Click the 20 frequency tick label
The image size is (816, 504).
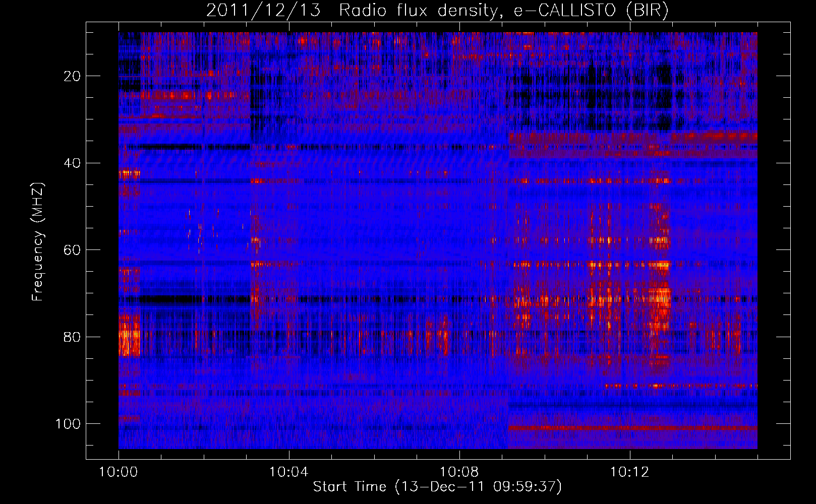(x=73, y=76)
